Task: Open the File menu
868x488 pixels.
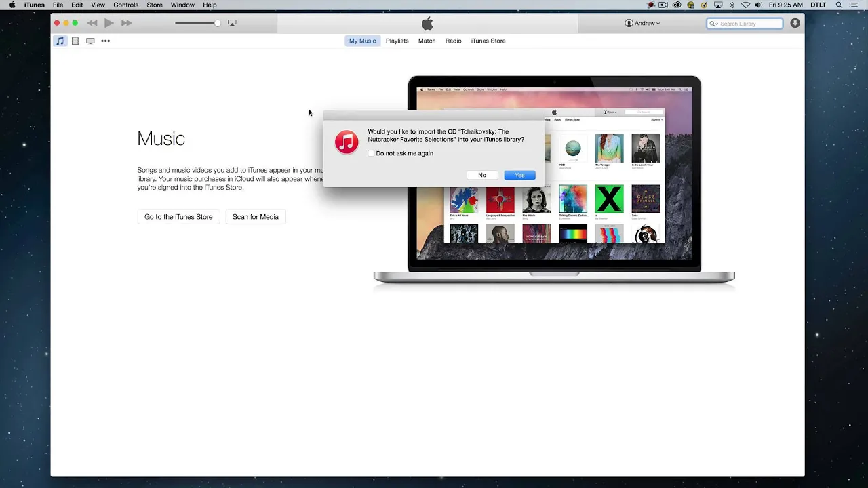Action: coord(58,5)
